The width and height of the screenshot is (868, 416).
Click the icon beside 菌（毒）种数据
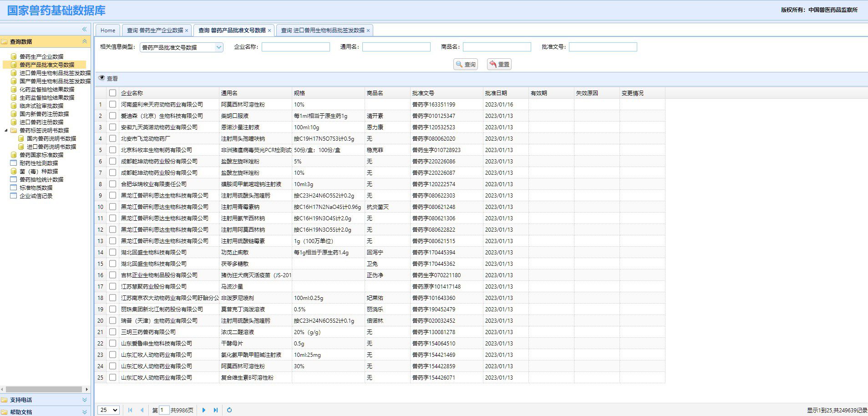(x=14, y=171)
